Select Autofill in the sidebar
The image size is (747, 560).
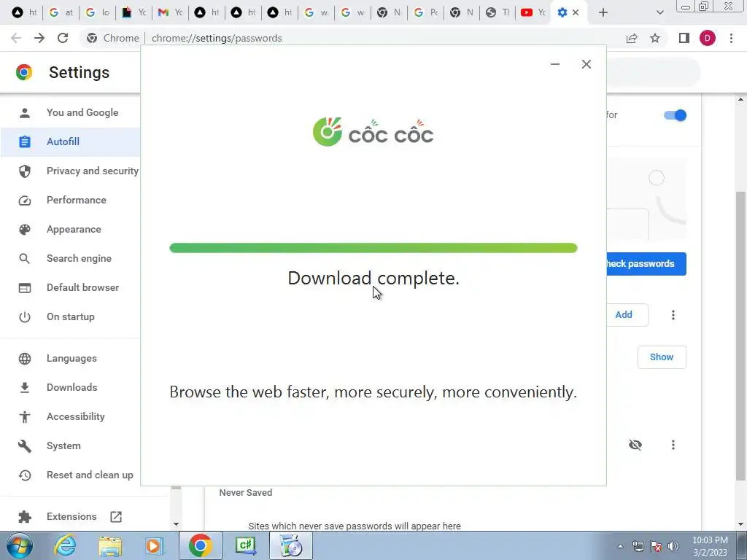[x=71, y=141]
